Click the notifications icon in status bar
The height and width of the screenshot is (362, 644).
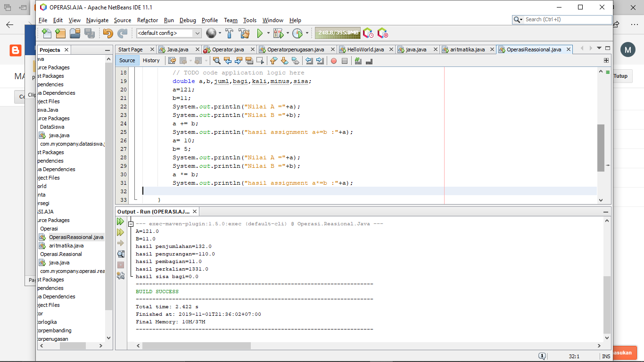click(542, 356)
